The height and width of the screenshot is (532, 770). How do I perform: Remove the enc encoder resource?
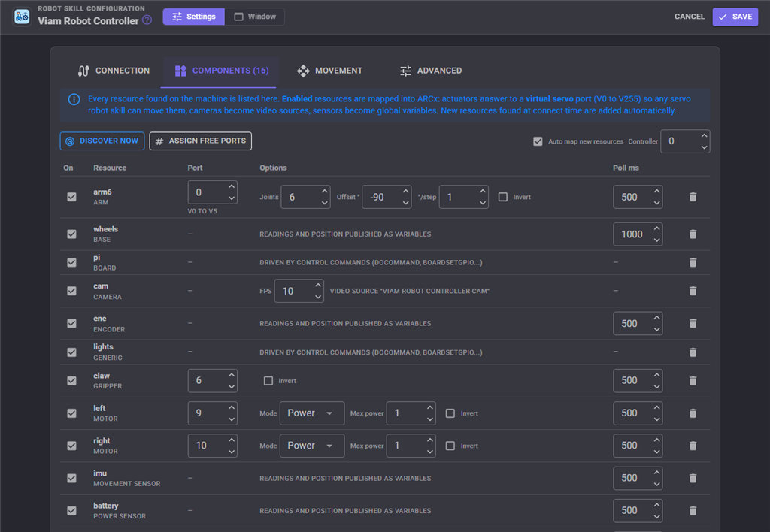point(693,323)
